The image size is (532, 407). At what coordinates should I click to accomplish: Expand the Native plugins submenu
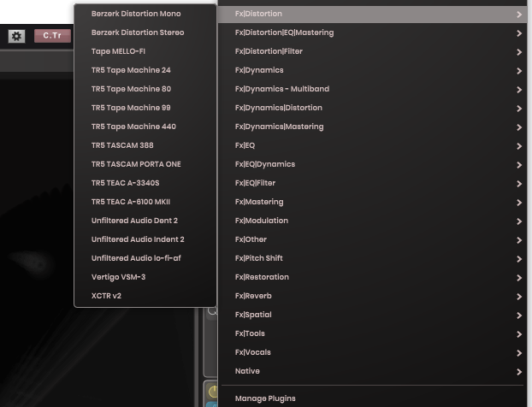(373, 372)
